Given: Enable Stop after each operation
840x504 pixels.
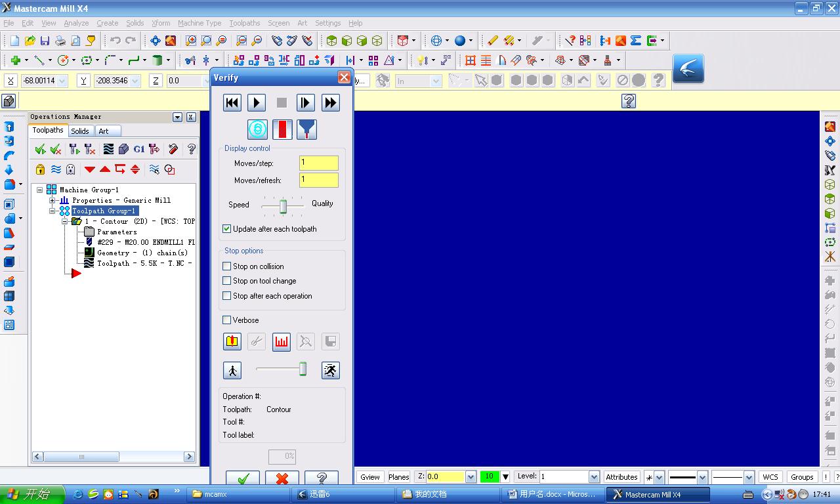Looking at the screenshot, I should [227, 296].
